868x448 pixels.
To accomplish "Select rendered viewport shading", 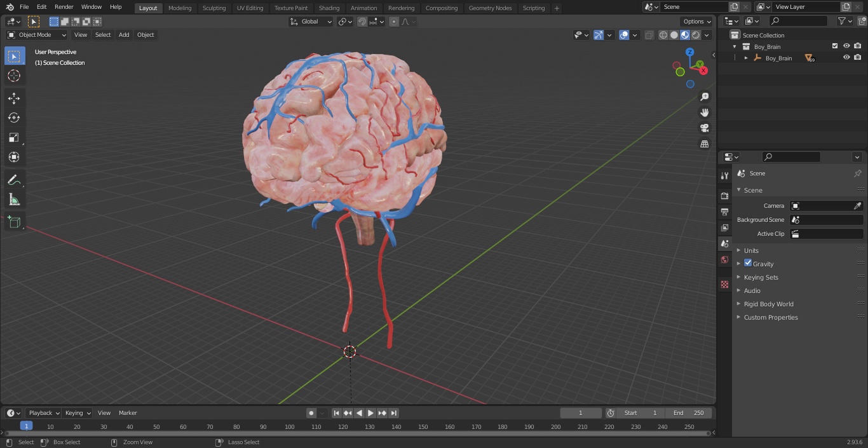I will (696, 35).
